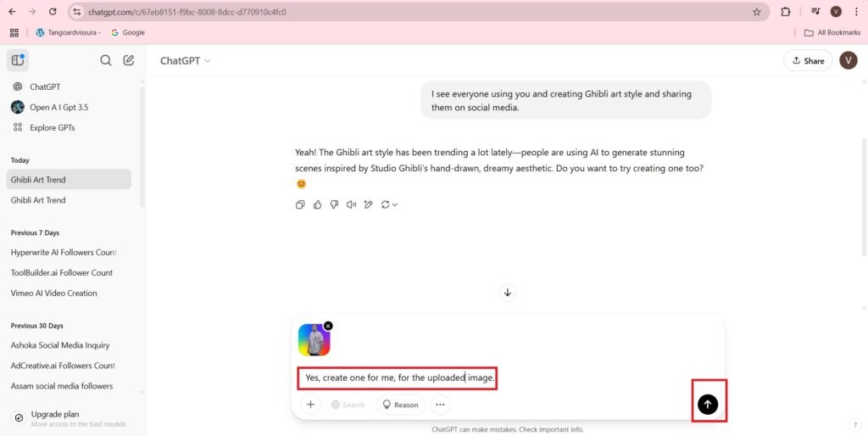Image resolution: width=868 pixels, height=436 pixels.
Task: Click the sidebar scrollbar
Action: point(142,147)
